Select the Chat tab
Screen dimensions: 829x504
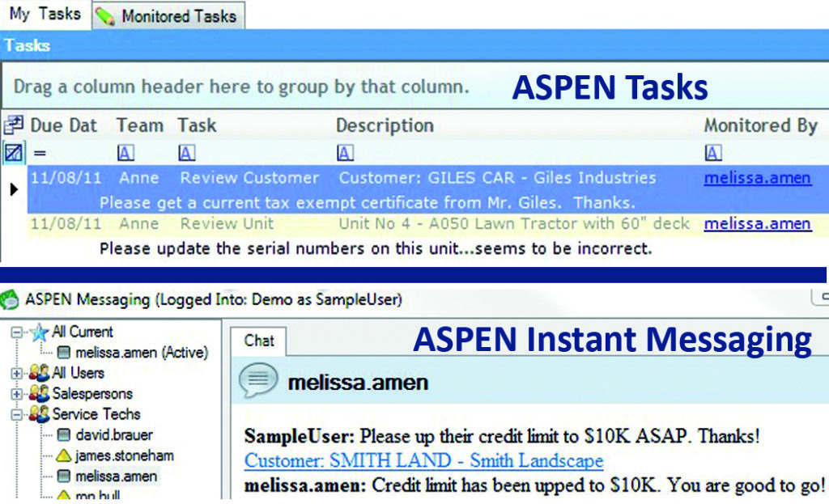261,341
